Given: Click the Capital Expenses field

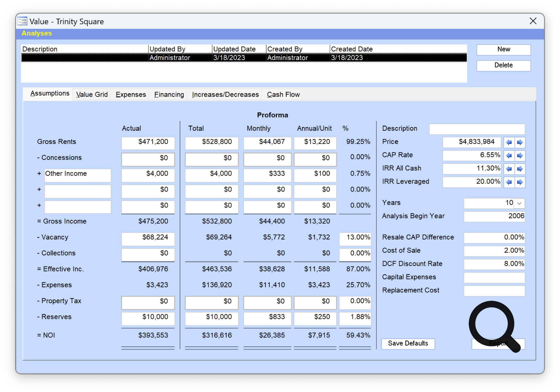Looking at the screenshot, I should click(494, 277).
